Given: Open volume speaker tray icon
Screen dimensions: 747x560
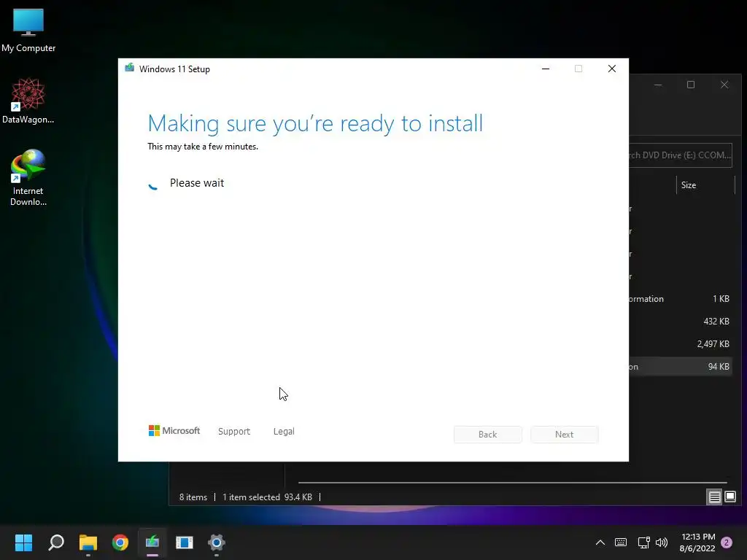Looking at the screenshot, I should pos(662,542).
